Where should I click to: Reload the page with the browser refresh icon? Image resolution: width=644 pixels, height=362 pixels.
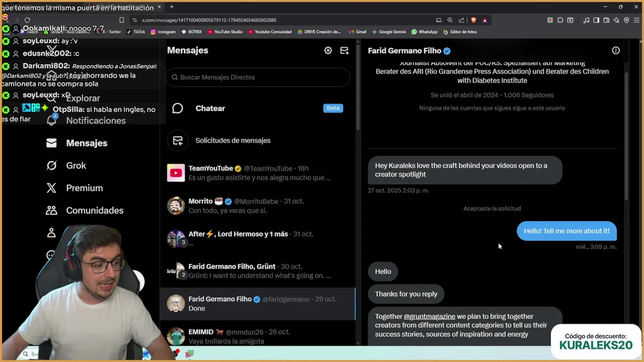tap(27, 20)
